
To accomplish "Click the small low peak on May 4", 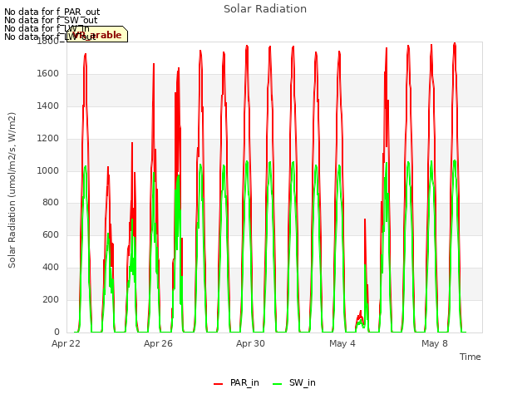I will pyautogui.click(x=360, y=319).
